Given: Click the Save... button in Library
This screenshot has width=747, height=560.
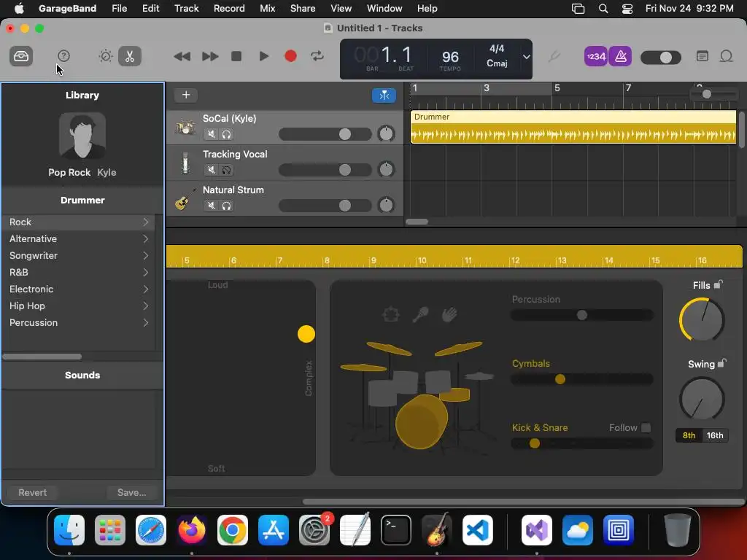Looking at the screenshot, I should [131, 492].
